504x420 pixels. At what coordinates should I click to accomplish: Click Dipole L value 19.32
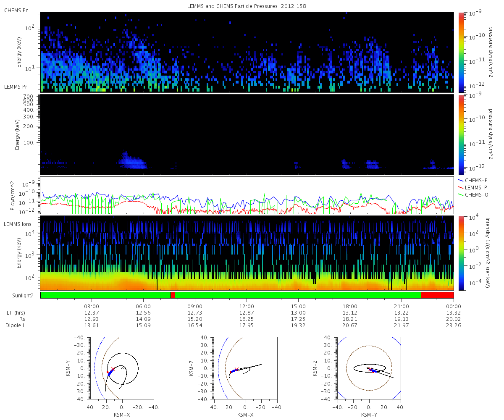pyautogui.click(x=299, y=325)
